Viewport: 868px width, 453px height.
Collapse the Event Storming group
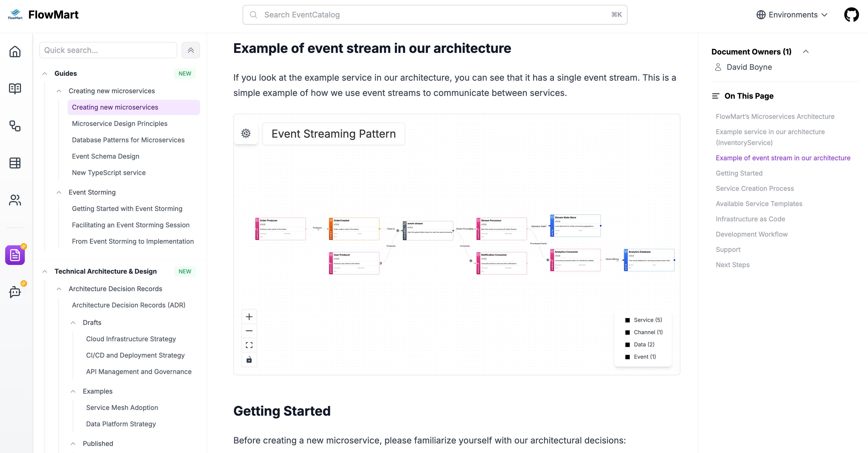[59, 192]
